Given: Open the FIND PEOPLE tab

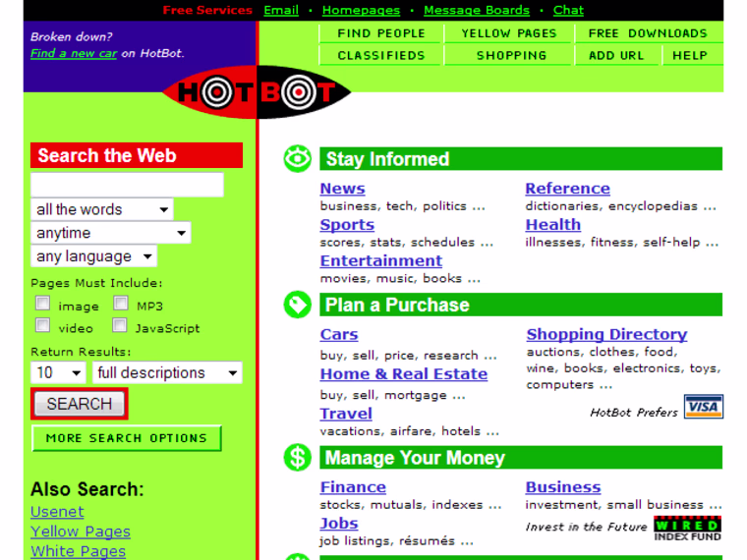Looking at the screenshot, I should pos(380,33).
